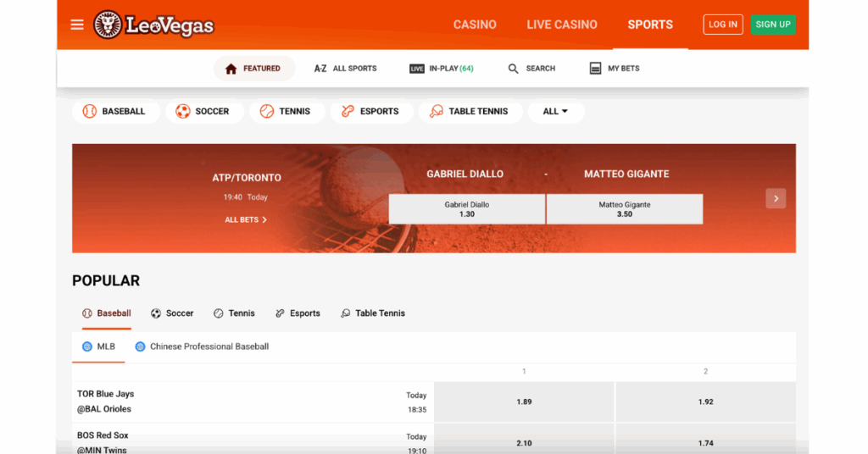Click the esports controller icon in top pill
Viewport: 868px width, 454px height.
click(348, 111)
